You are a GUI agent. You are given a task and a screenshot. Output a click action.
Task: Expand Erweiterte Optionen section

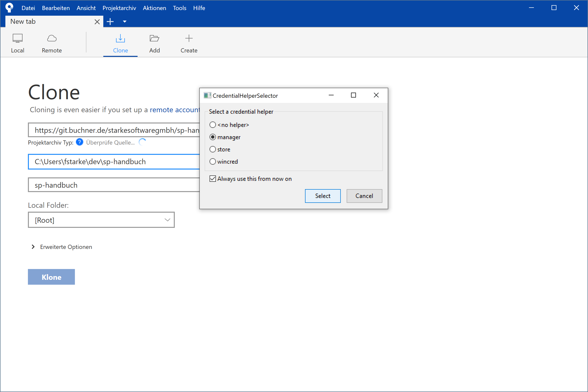tap(33, 247)
